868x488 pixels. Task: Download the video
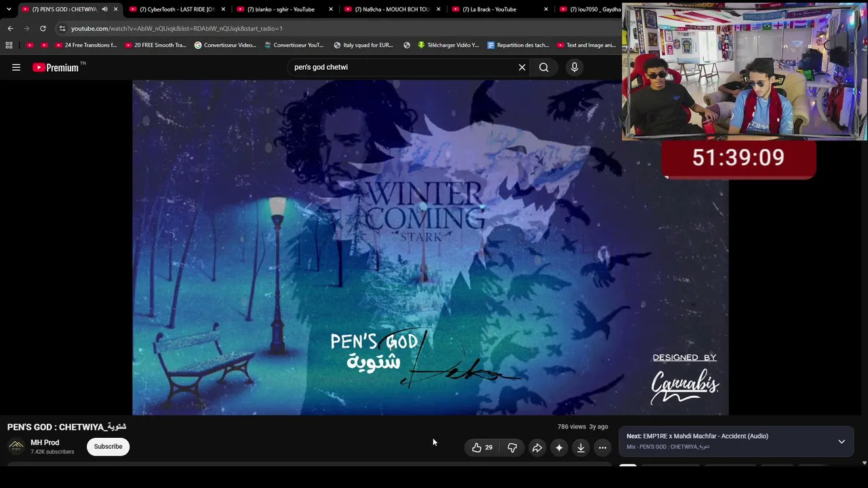(x=580, y=447)
